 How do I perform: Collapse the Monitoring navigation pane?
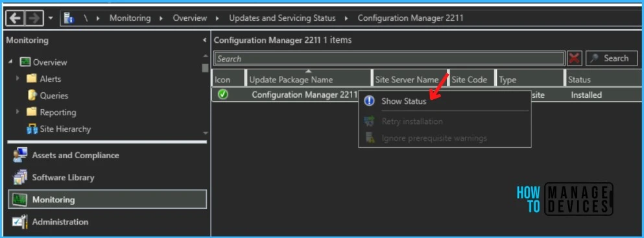(204, 40)
